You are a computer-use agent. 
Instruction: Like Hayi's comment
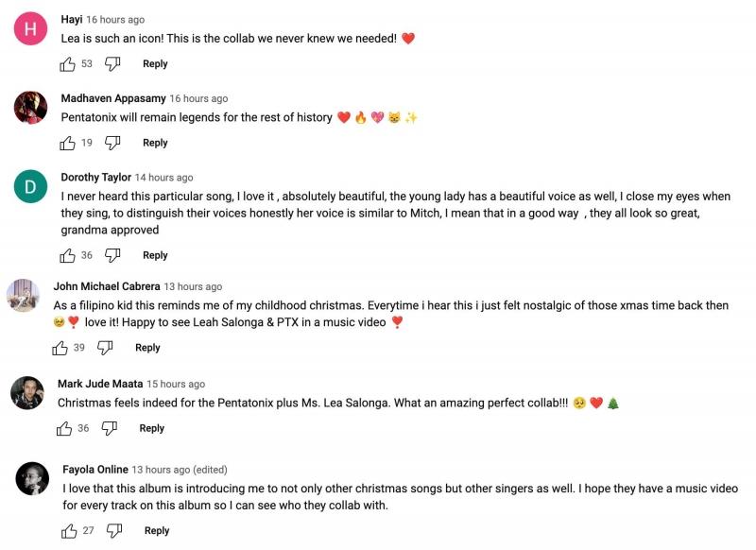click(68, 63)
